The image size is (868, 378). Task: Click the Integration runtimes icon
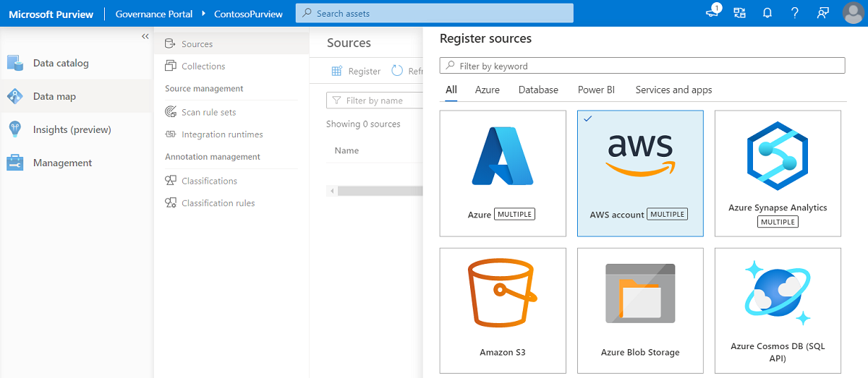tap(171, 134)
